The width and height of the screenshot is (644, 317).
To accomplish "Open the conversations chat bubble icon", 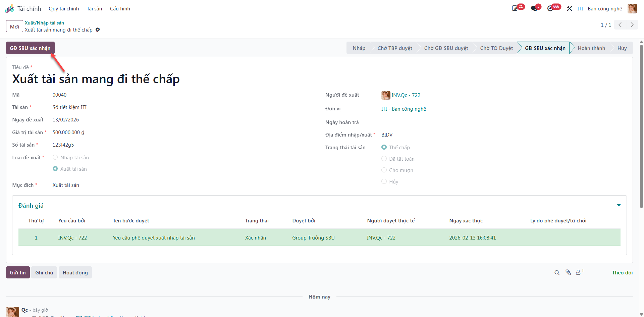I will tap(534, 8).
